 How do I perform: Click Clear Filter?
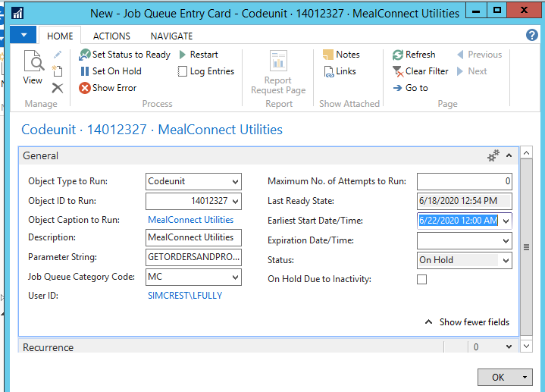[420, 71]
